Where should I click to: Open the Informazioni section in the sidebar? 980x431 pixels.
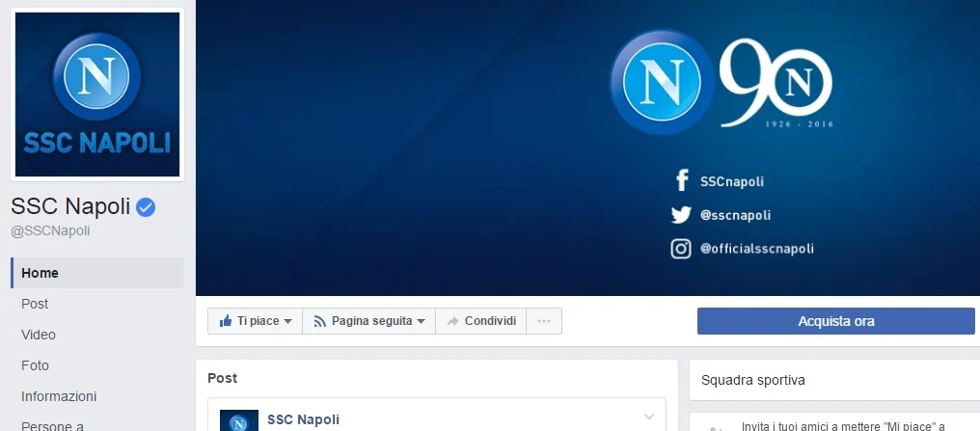click(59, 396)
